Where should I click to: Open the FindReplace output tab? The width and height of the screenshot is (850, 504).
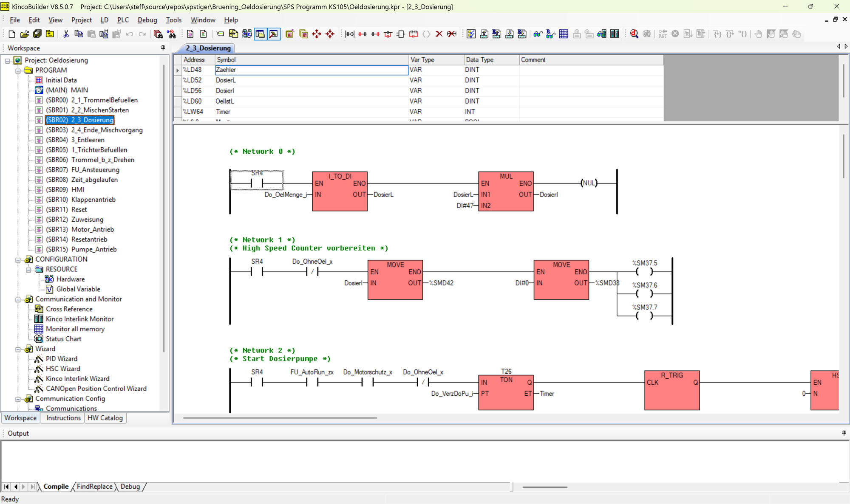coord(94,487)
